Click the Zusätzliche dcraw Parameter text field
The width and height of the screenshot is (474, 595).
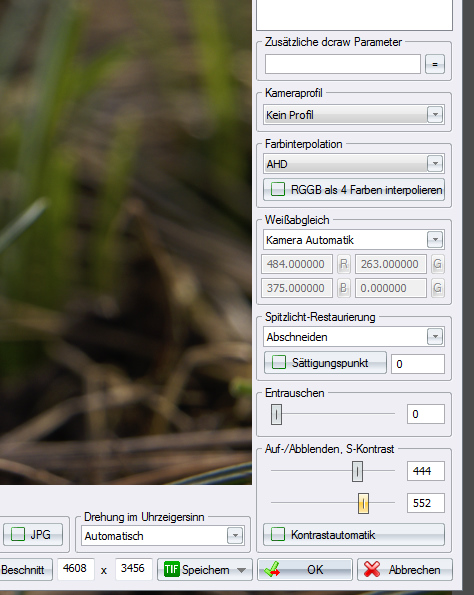point(343,64)
